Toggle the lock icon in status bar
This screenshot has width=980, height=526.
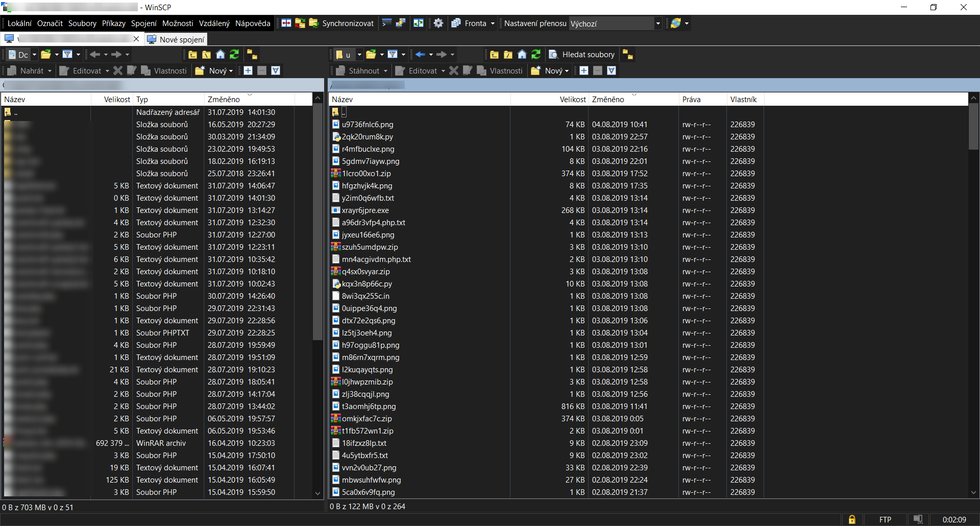(851, 519)
